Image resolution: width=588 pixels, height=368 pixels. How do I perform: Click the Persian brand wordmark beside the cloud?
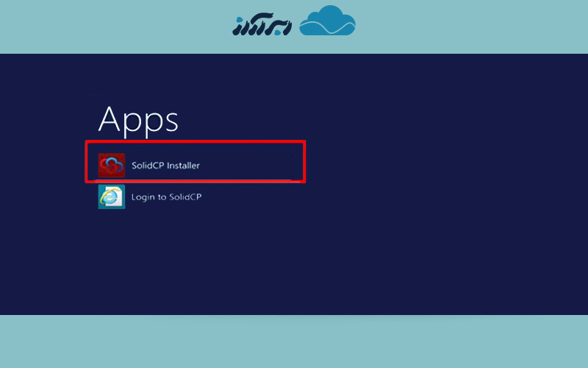tap(261, 24)
